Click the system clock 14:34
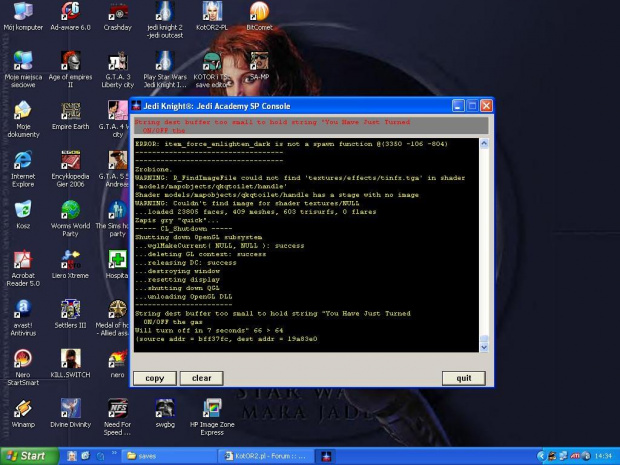Viewport: 620px width, 465px height. pyautogui.click(x=603, y=456)
